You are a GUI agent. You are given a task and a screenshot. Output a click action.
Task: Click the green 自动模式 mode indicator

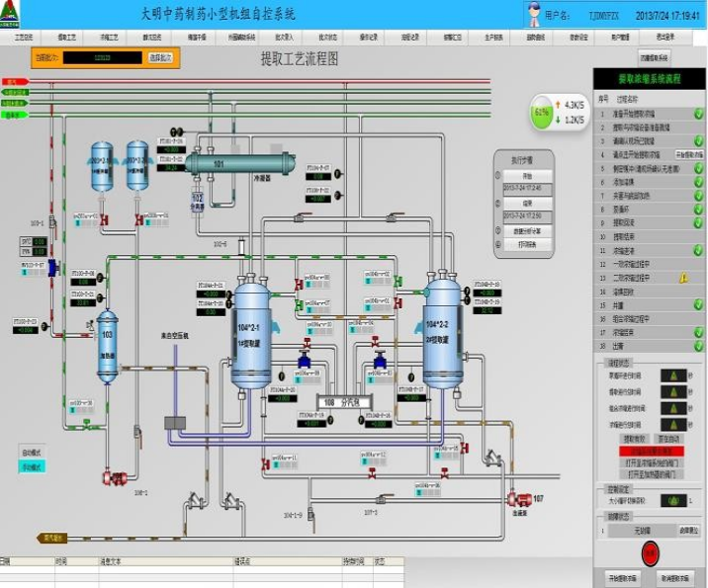(x=32, y=467)
